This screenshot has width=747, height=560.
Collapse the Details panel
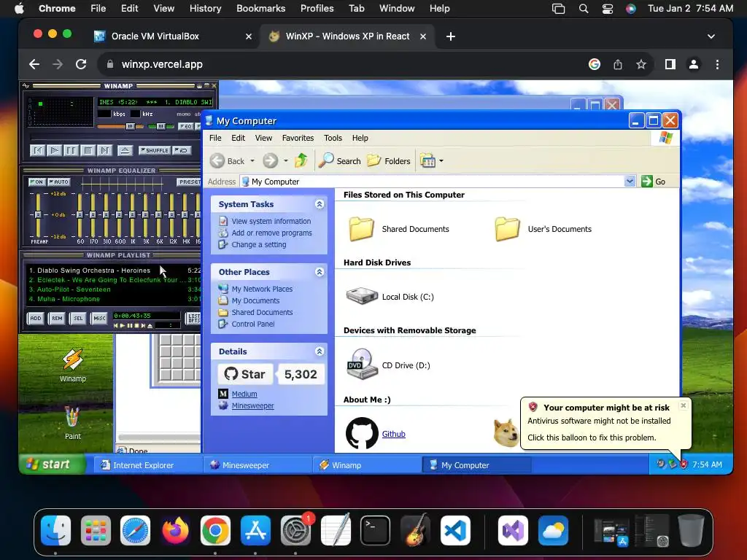tap(320, 351)
